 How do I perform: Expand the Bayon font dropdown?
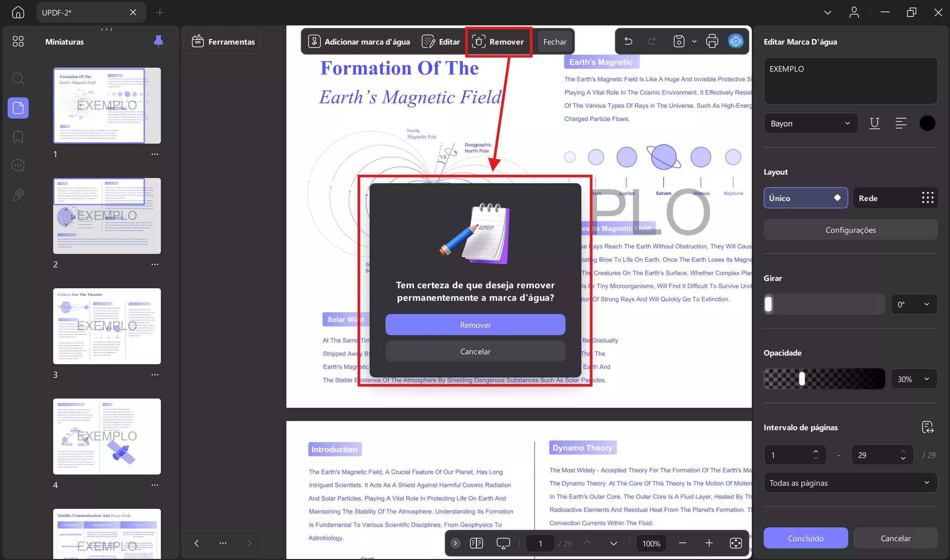coord(810,123)
